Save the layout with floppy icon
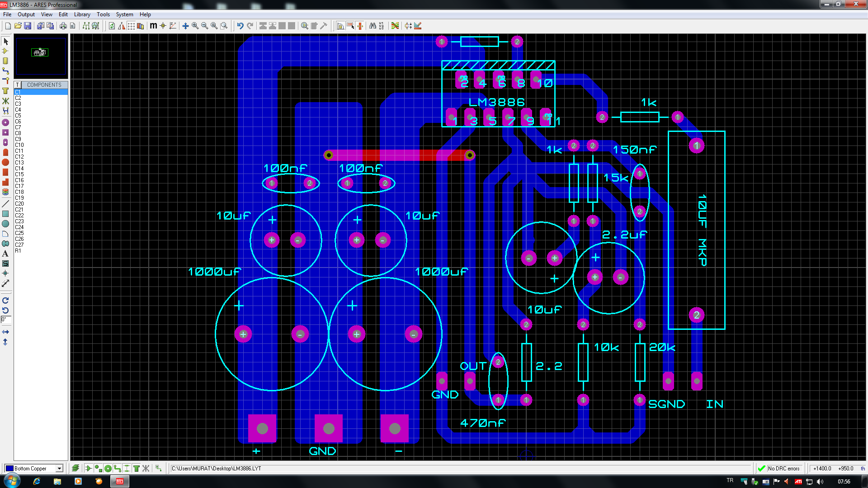This screenshot has width=868, height=488. pos(28,26)
